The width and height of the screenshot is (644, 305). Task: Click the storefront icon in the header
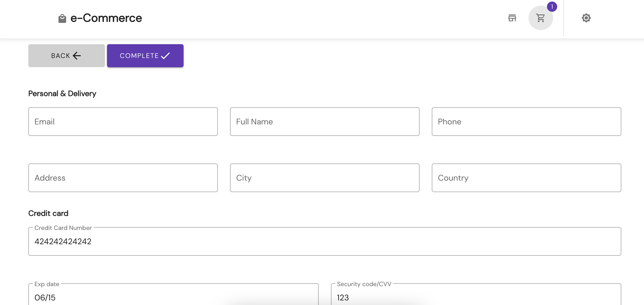[512, 18]
